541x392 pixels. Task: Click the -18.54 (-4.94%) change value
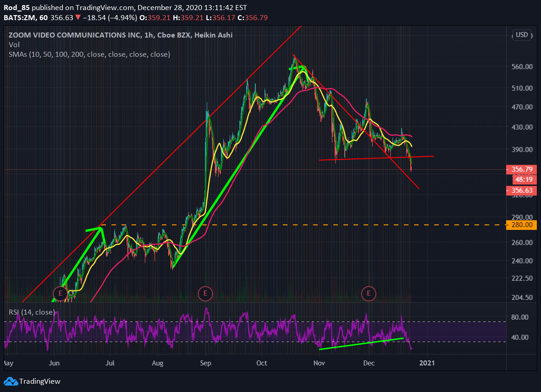(110, 17)
